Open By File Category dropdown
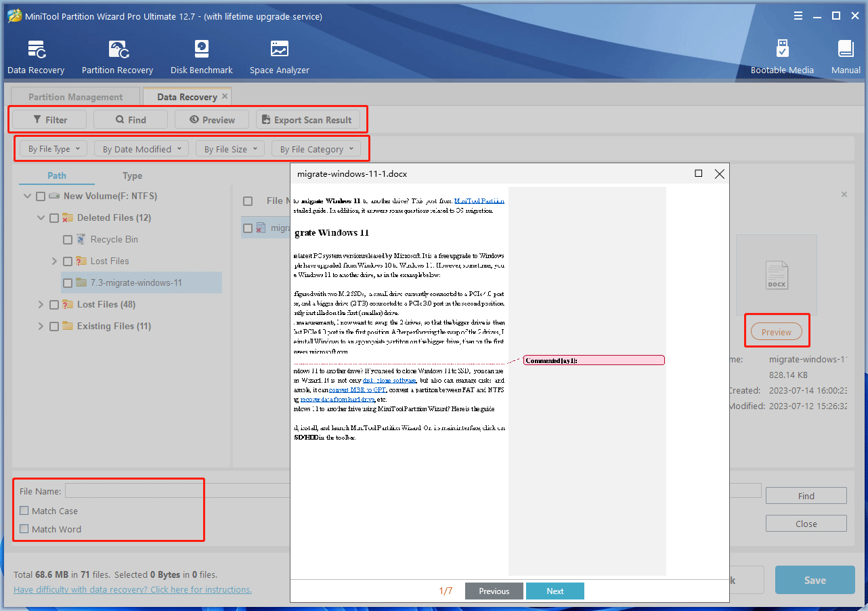The image size is (868, 611). click(x=316, y=149)
